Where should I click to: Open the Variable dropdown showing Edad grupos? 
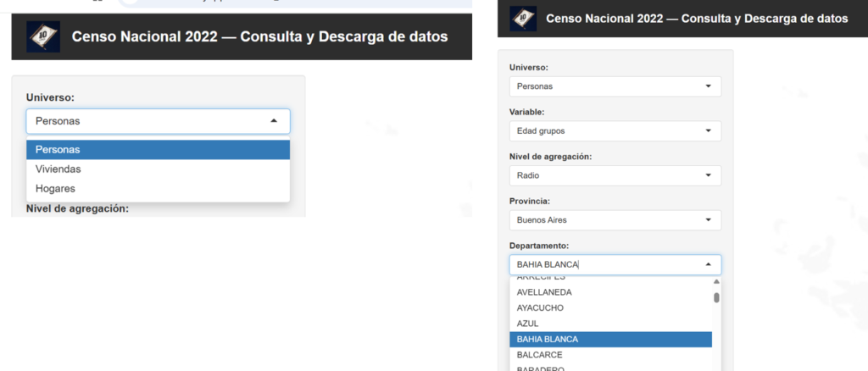[615, 131]
